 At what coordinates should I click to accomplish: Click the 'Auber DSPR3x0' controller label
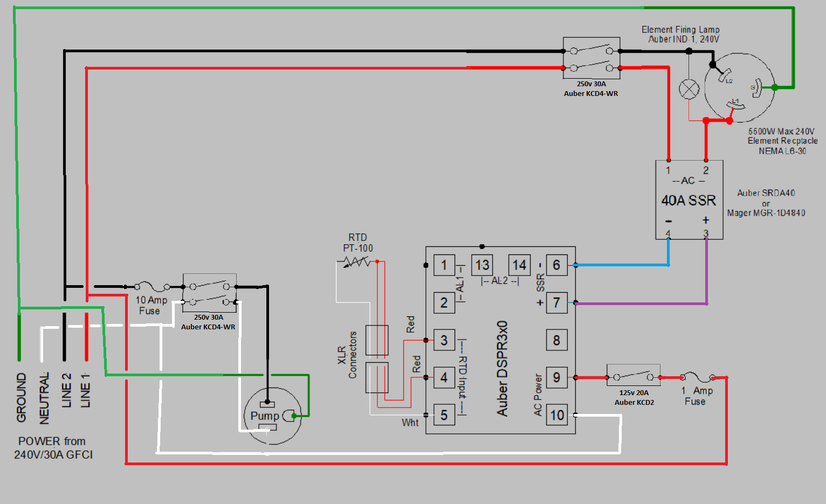pyautogui.click(x=503, y=369)
